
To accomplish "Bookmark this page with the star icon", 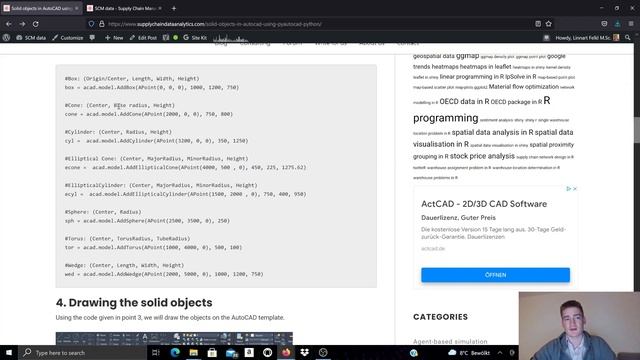I will (x=549, y=24).
